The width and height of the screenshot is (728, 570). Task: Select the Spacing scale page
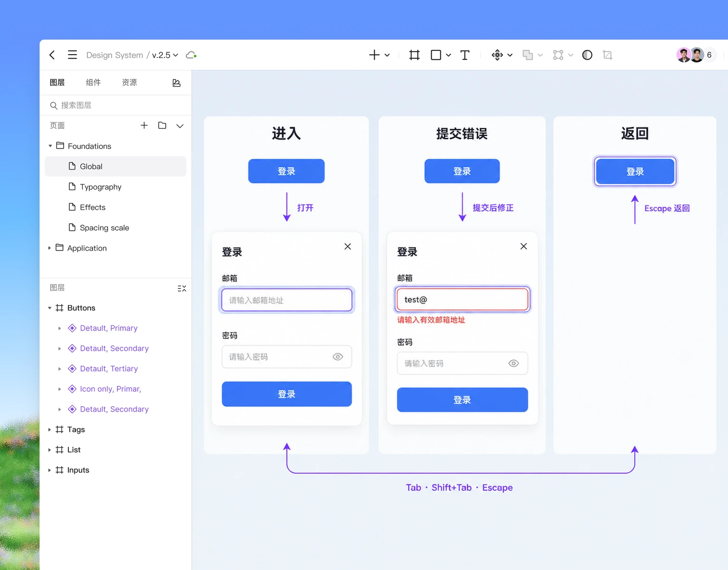(x=115, y=228)
